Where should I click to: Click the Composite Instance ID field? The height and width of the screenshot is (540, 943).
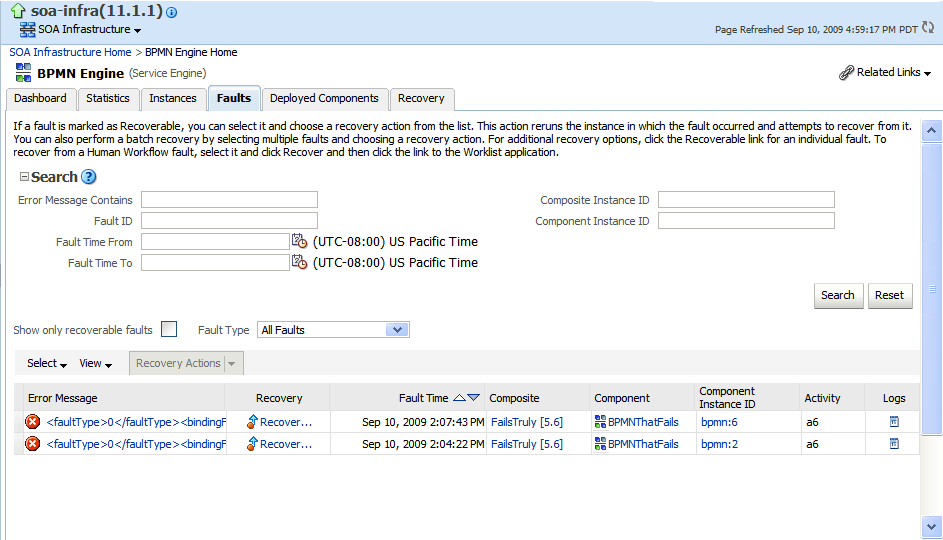(746, 200)
